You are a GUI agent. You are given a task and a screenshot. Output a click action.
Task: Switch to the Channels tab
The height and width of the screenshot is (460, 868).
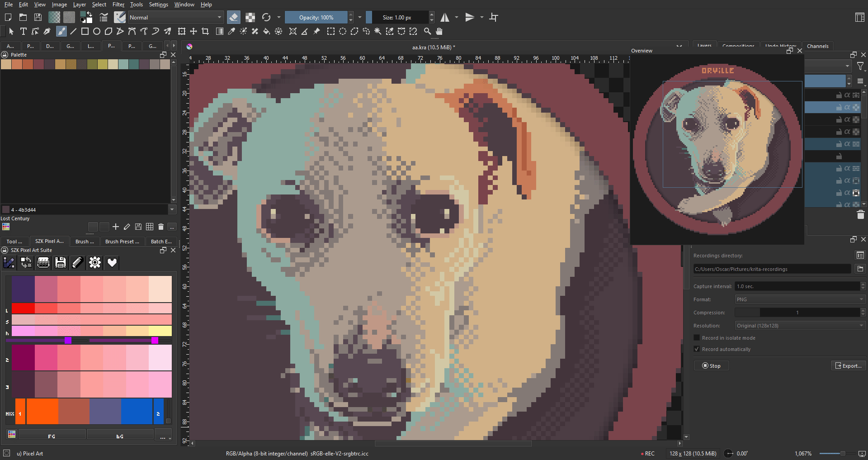(817, 46)
